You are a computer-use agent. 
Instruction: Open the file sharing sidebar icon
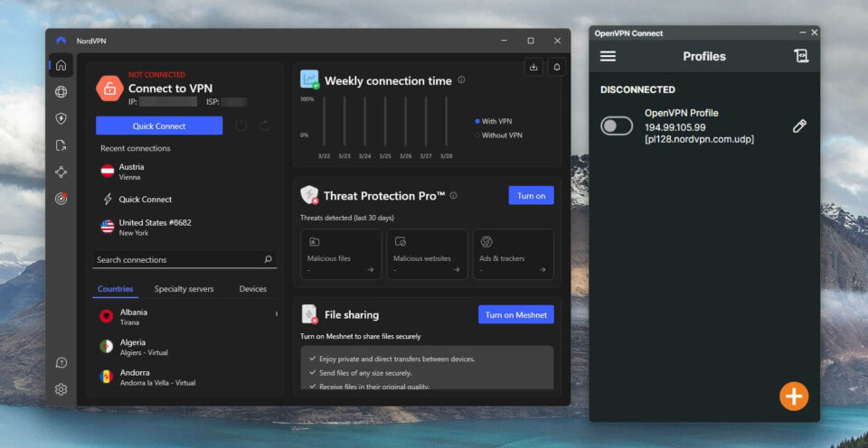tap(61, 145)
